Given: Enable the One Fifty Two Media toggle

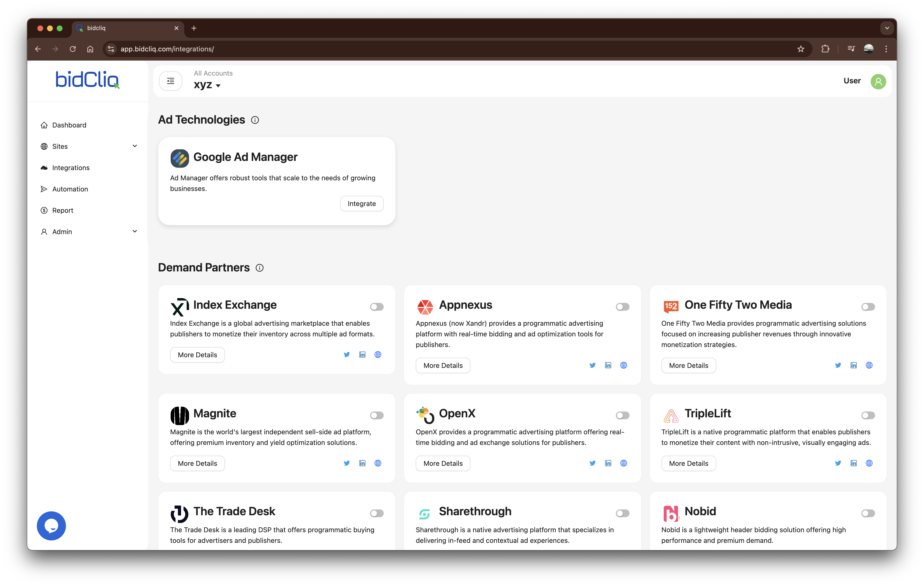Looking at the screenshot, I should [x=868, y=307].
